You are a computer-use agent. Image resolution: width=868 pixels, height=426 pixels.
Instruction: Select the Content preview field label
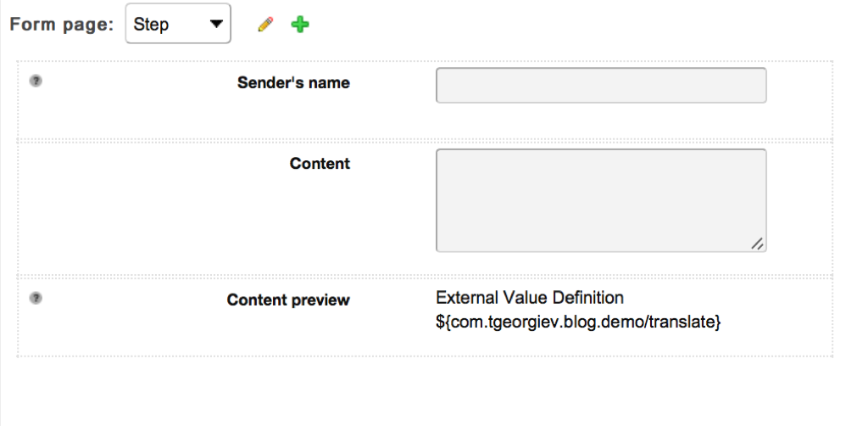(288, 300)
